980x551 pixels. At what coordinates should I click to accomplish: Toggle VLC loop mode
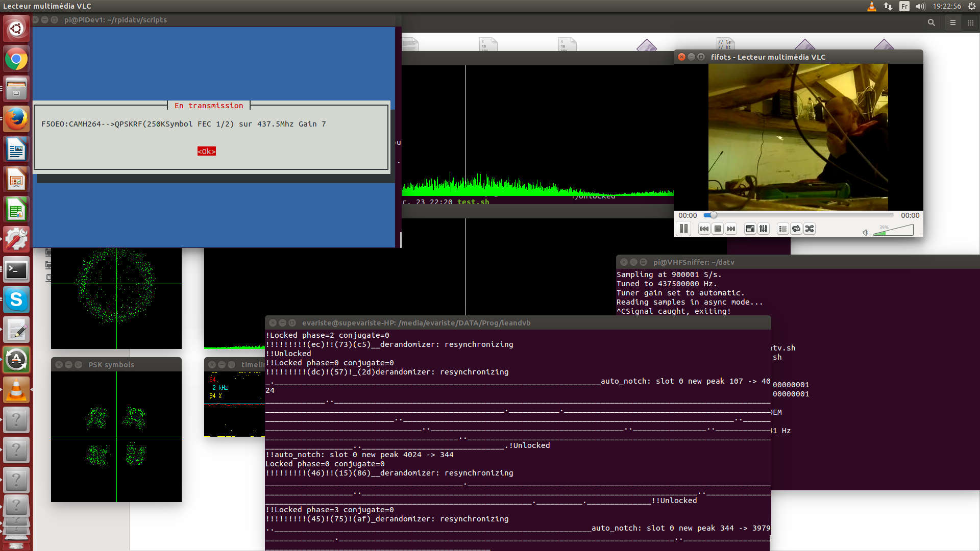point(796,229)
